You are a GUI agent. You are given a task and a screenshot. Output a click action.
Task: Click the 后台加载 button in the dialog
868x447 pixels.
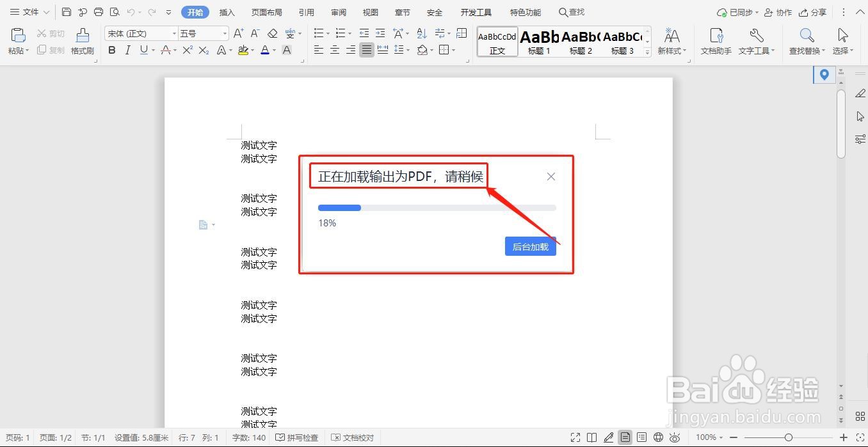[x=530, y=246]
